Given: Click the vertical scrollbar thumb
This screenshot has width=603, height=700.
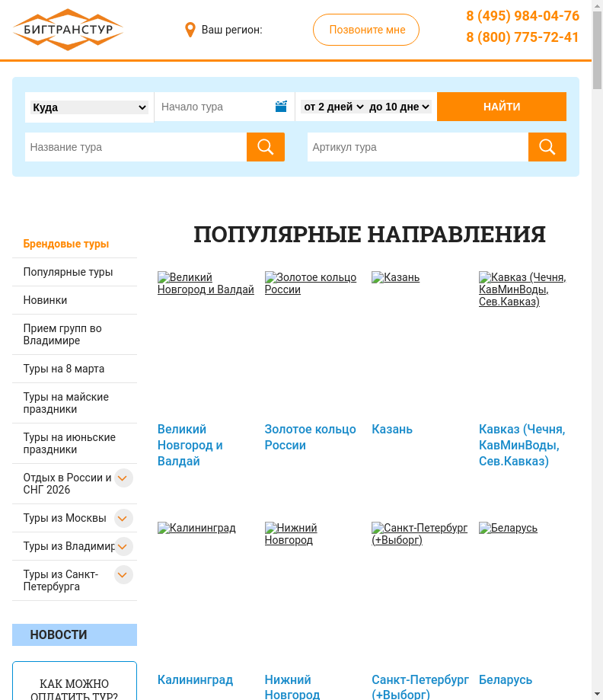Looking at the screenshot, I should point(597,50).
